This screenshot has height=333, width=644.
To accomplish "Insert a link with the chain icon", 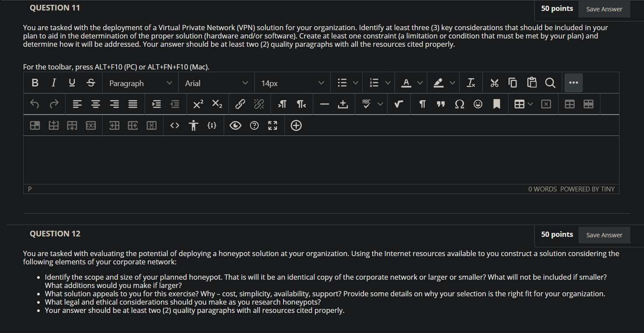I will coord(240,104).
